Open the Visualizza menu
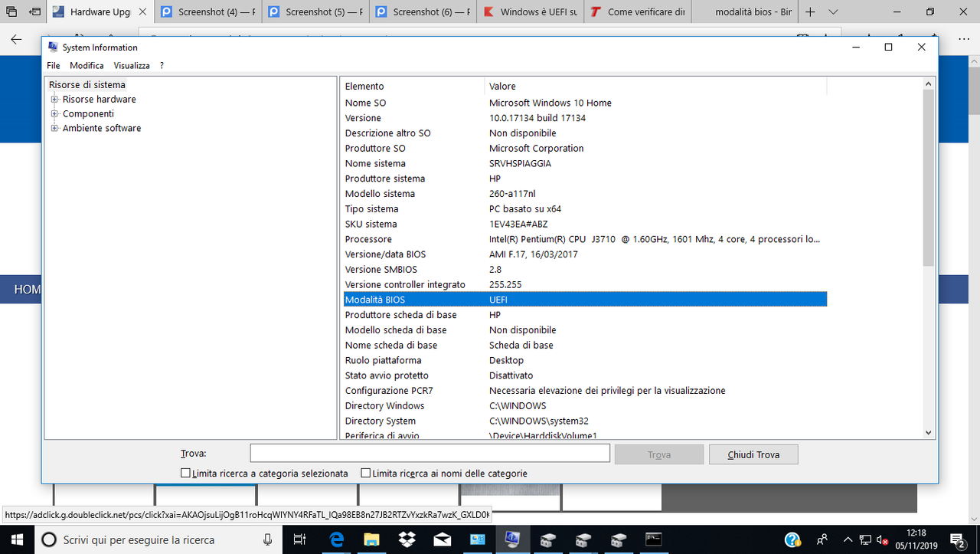The height and width of the screenshot is (554, 980). pos(131,65)
